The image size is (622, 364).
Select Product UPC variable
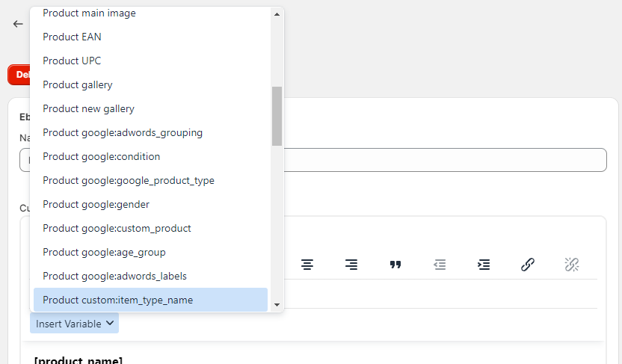pos(151,61)
